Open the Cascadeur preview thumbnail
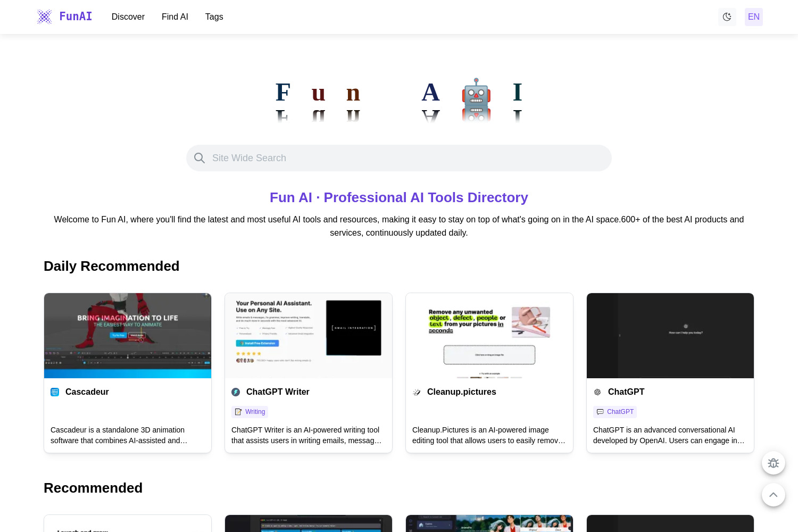Viewport: 798px width, 532px height. coord(128,336)
